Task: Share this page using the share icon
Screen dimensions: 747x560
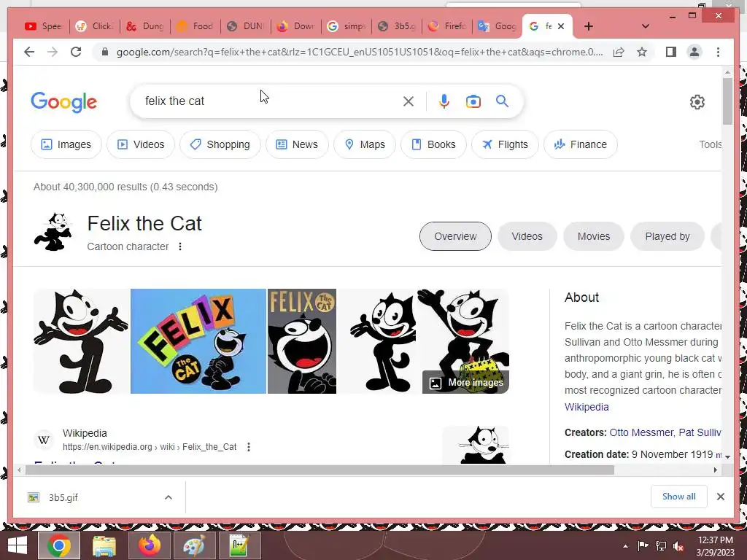Action: tap(619, 52)
